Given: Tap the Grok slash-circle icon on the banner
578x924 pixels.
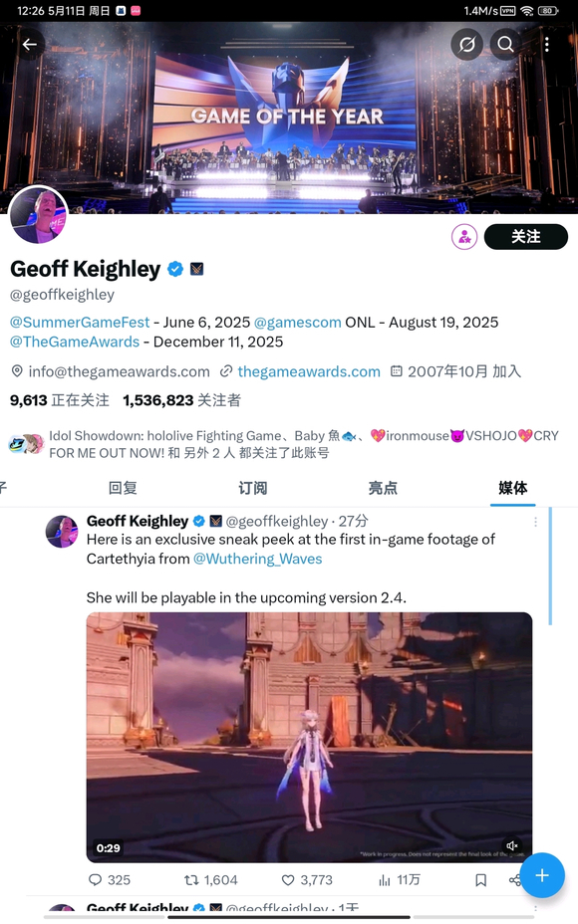Looking at the screenshot, I should [466, 44].
